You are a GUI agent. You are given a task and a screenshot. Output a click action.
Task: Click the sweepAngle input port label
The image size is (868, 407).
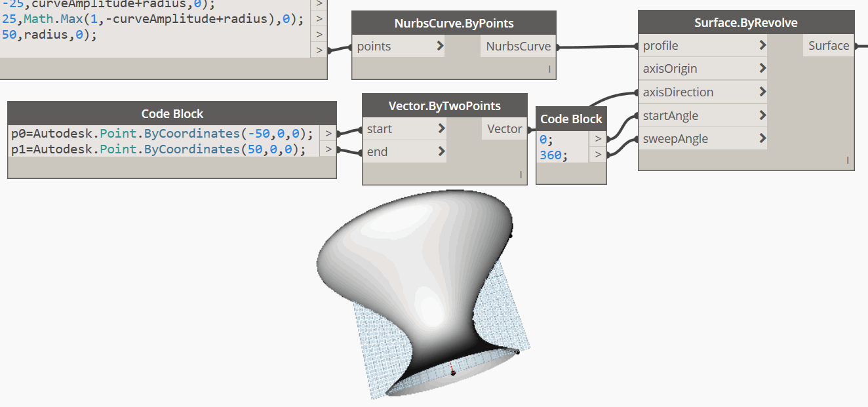click(675, 139)
